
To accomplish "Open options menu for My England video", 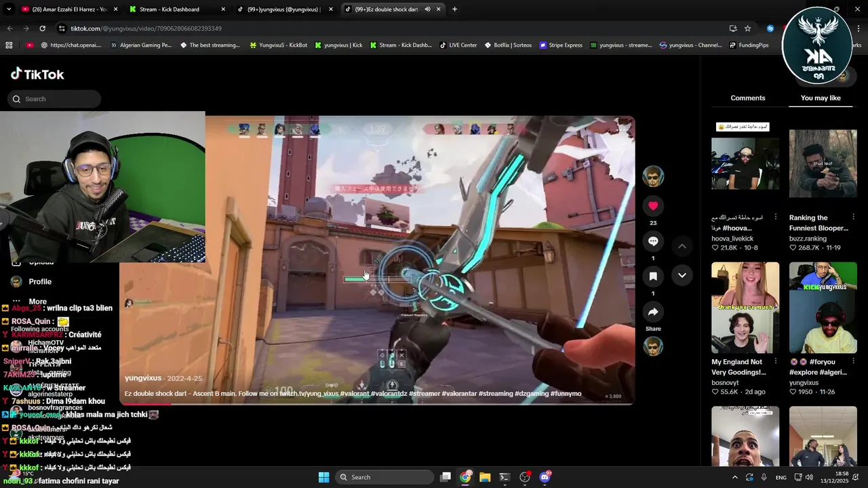I will (x=776, y=362).
